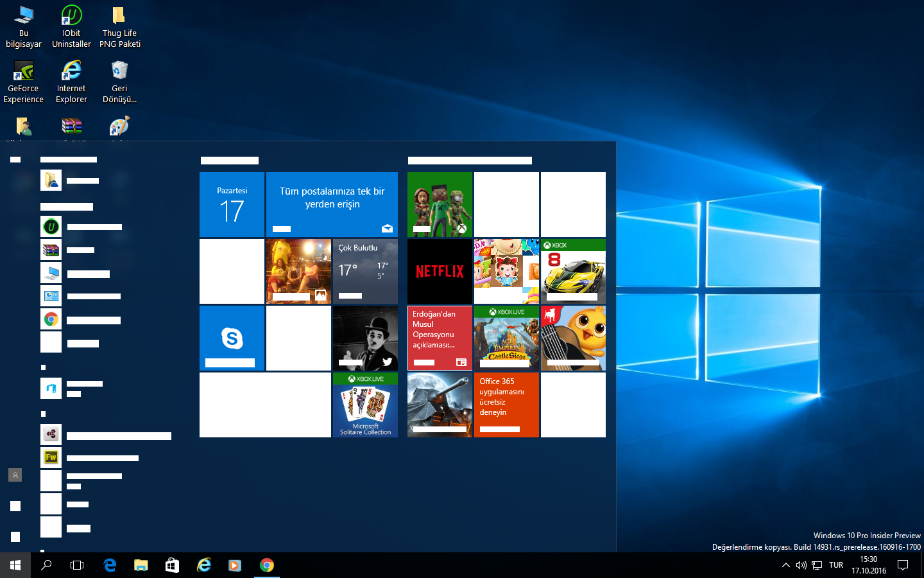
Task: Open the Calendar tile showing Pazartesi 17
Action: pyautogui.click(x=232, y=204)
